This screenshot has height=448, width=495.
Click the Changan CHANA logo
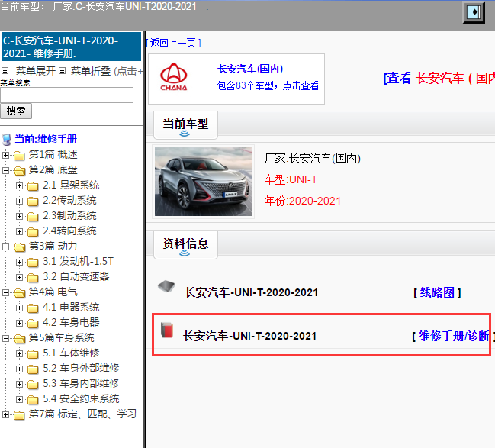pyautogui.click(x=174, y=77)
